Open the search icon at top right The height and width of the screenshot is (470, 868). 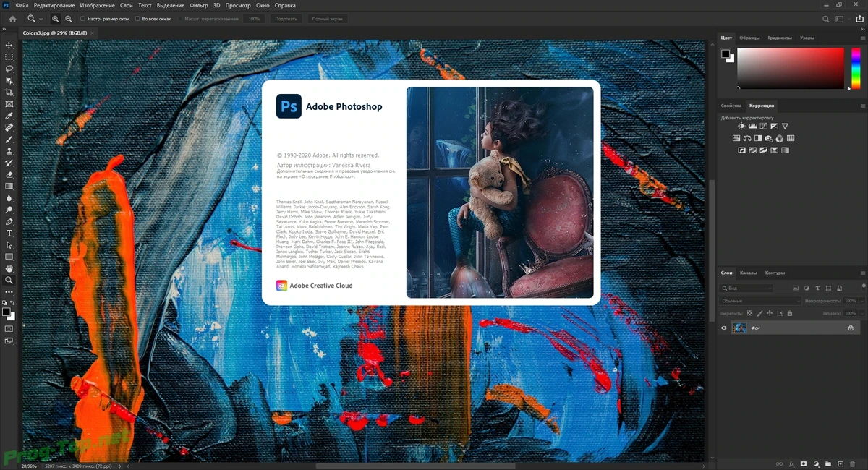tap(826, 19)
